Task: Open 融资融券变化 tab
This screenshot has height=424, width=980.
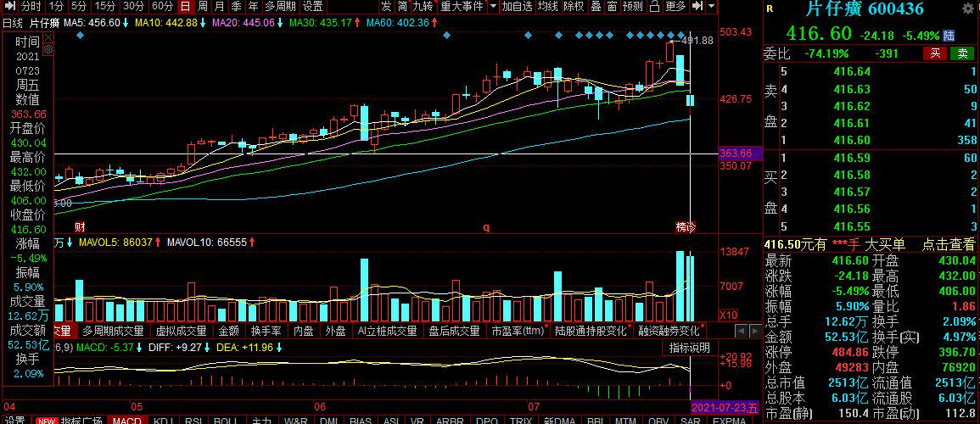Action: (x=669, y=331)
